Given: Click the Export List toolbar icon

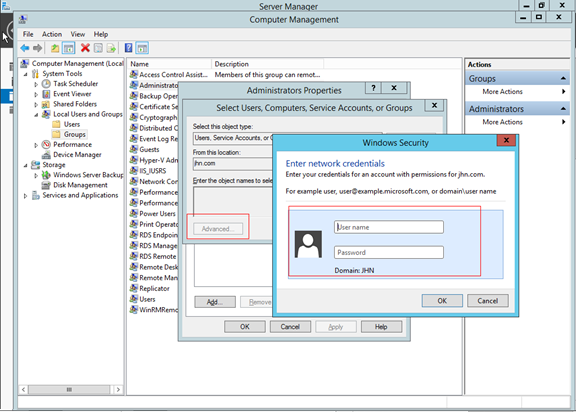Looking at the screenshot, I should [111, 48].
